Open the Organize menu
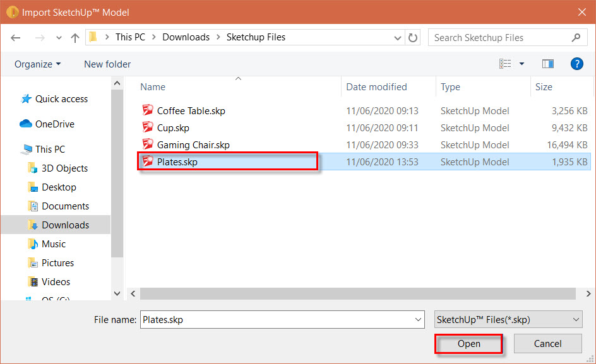The height and width of the screenshot is (364, 596). tap(37, 64)
